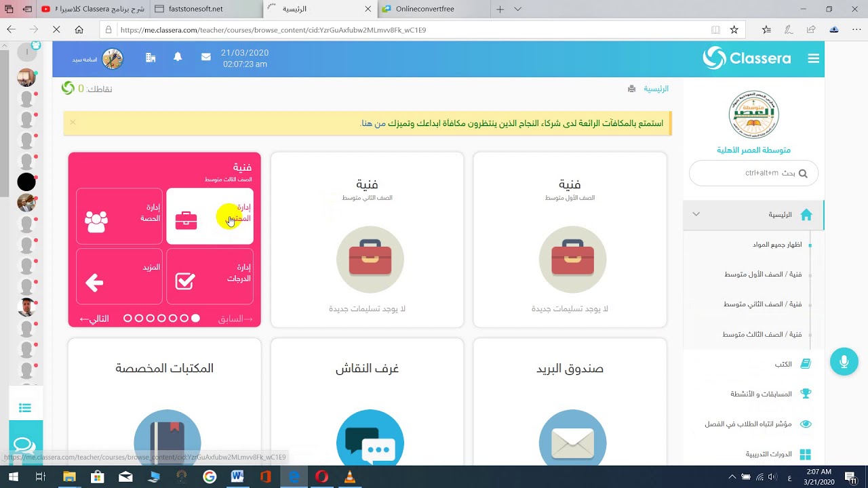Open مؤشر انتباه الطلاب في الفصل menu item

[x=748, y=424]
